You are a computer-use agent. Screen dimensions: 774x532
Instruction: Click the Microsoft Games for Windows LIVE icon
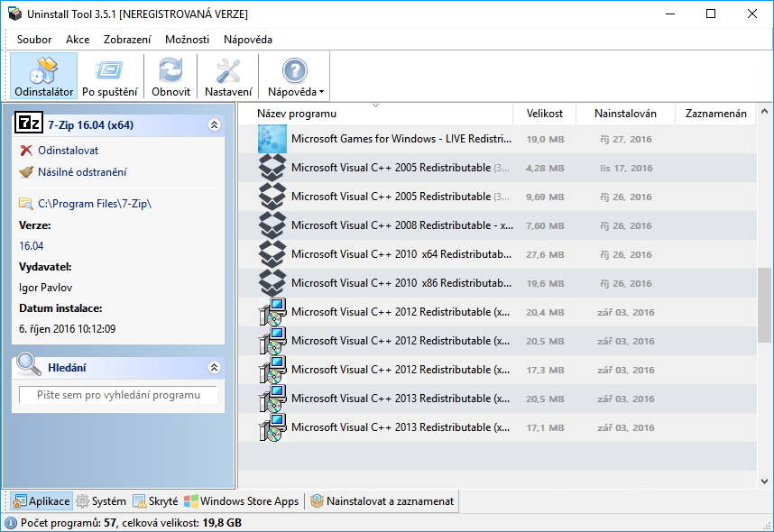click(x=272, y=139)
